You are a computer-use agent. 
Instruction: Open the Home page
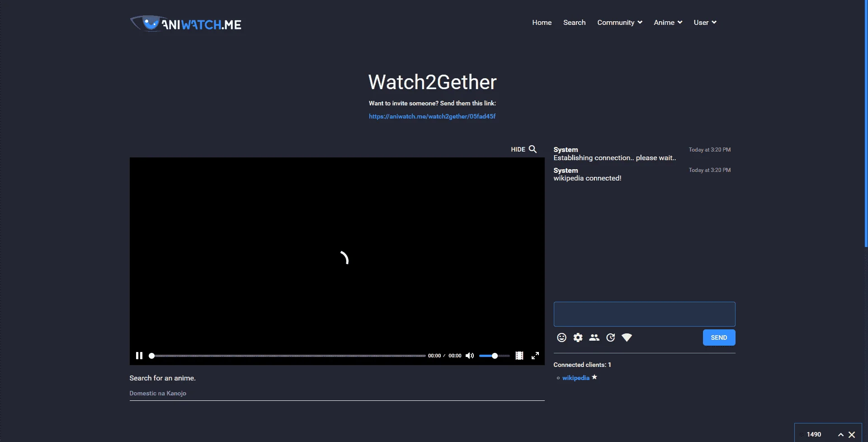(542, 23)
